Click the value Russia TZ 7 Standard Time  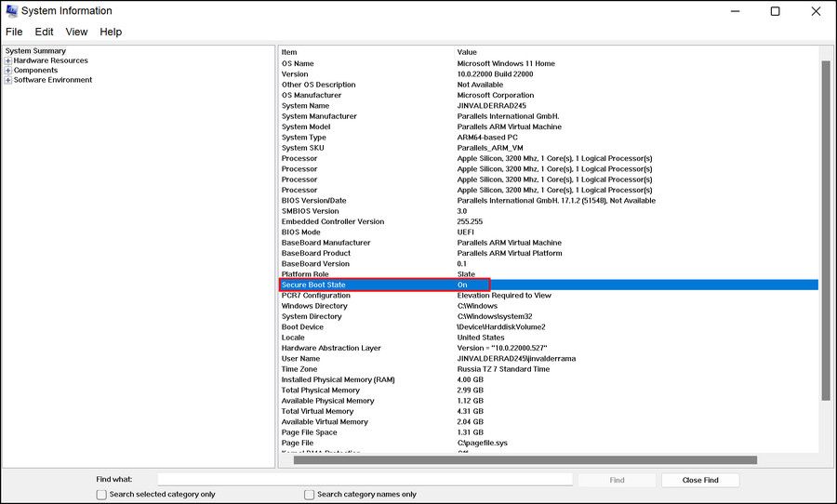tap(503, 369)
